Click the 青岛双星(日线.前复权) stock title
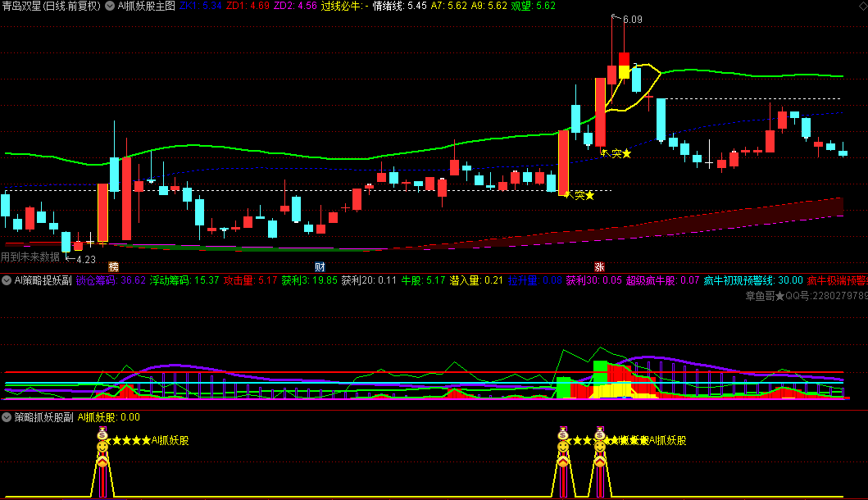 [x=52, y=6]
